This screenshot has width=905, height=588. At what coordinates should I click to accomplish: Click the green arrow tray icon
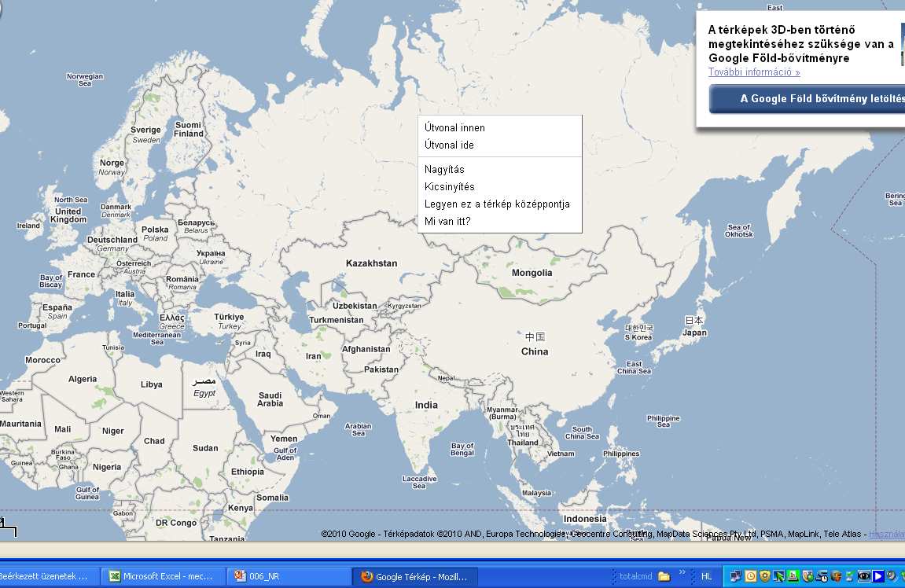[778, 576]
